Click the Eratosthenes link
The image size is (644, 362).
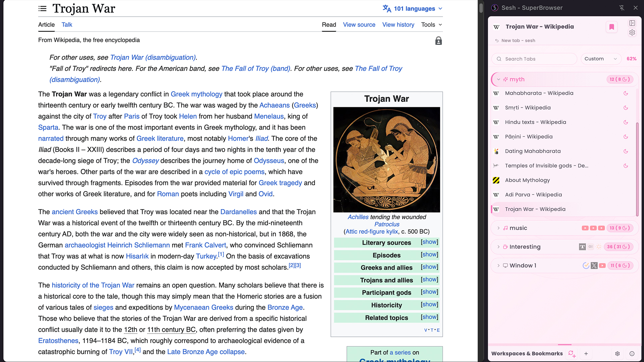58,341
